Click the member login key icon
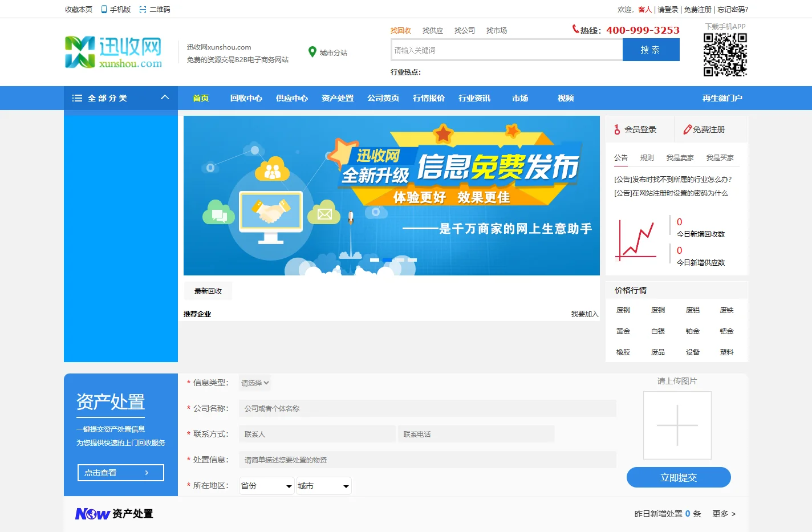812x532 pixels. coord(617,129)
